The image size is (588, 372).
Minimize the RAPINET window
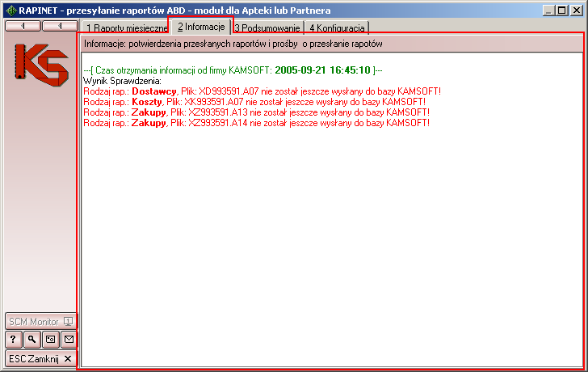pyautogui.click(x=548, y=11)
